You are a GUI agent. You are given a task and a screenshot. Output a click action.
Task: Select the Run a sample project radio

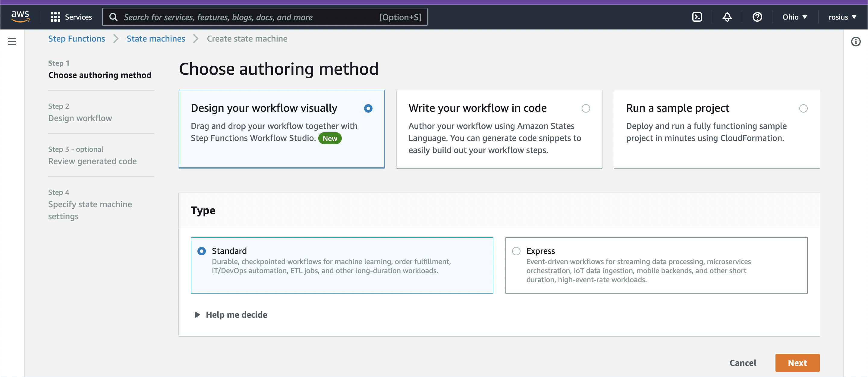click(803, 108)
